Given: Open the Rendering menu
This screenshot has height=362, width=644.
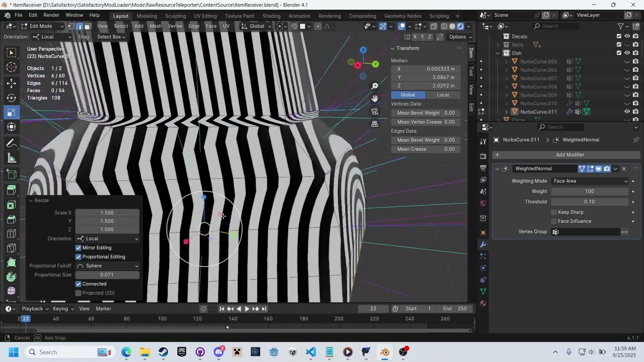Looking at the screenshot, I should click(x=330, y=16).
